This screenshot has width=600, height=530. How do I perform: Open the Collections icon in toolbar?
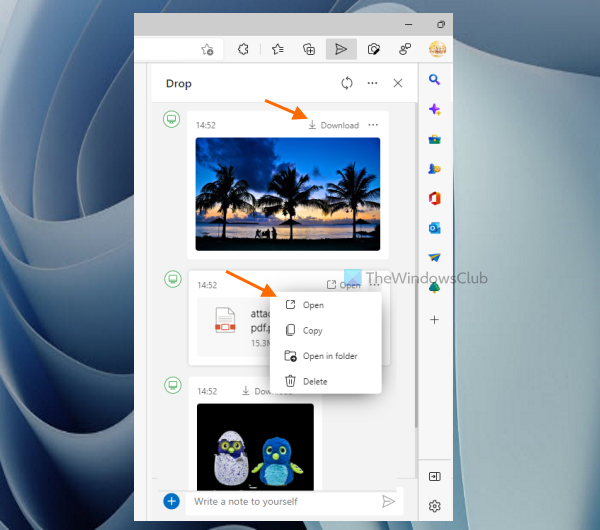click(x=309, y=49)
